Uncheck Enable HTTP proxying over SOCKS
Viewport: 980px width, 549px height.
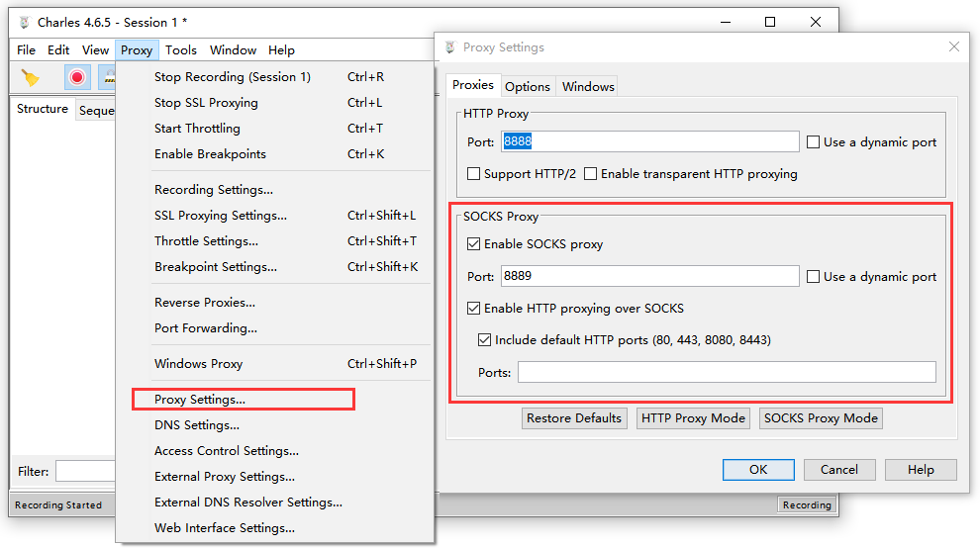pos(474,309)
